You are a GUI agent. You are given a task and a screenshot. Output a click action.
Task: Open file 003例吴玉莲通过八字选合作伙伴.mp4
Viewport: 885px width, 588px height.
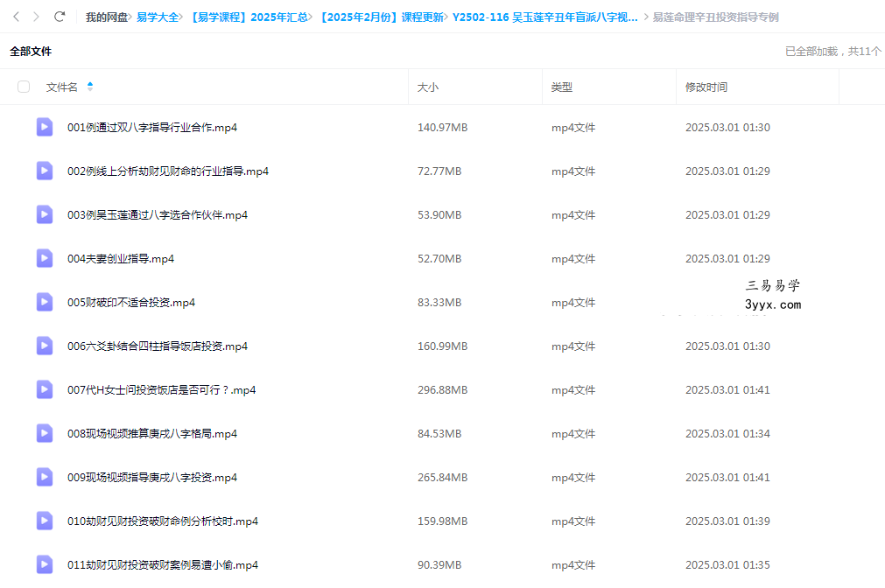(x=158, y=215)
